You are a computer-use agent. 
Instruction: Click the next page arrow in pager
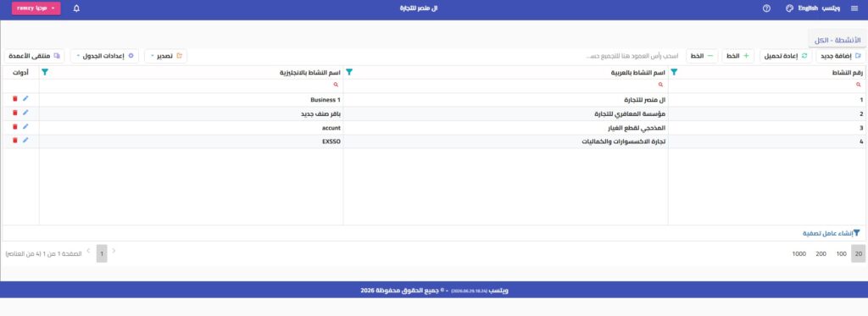coord(88,251)
